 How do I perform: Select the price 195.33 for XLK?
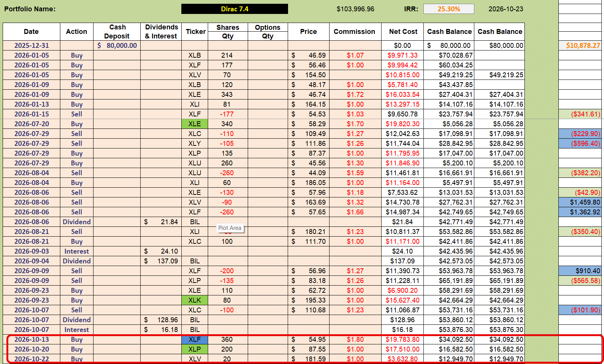point(308,300)
